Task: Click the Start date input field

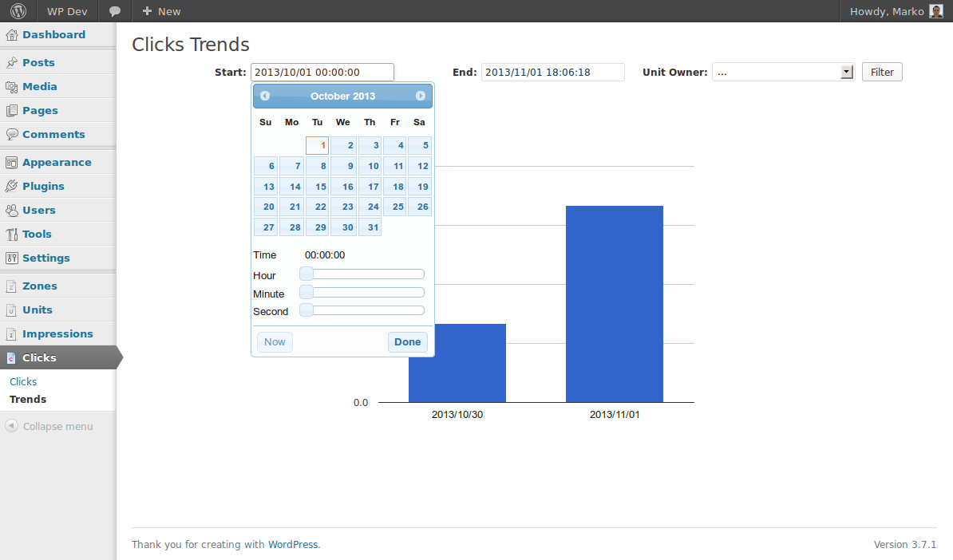Action: point(322,73)
